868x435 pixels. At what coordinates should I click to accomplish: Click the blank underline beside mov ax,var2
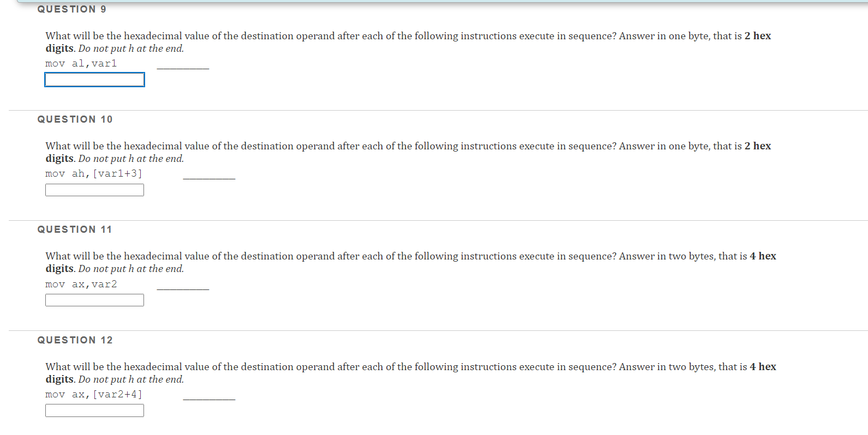click(183, 289)
